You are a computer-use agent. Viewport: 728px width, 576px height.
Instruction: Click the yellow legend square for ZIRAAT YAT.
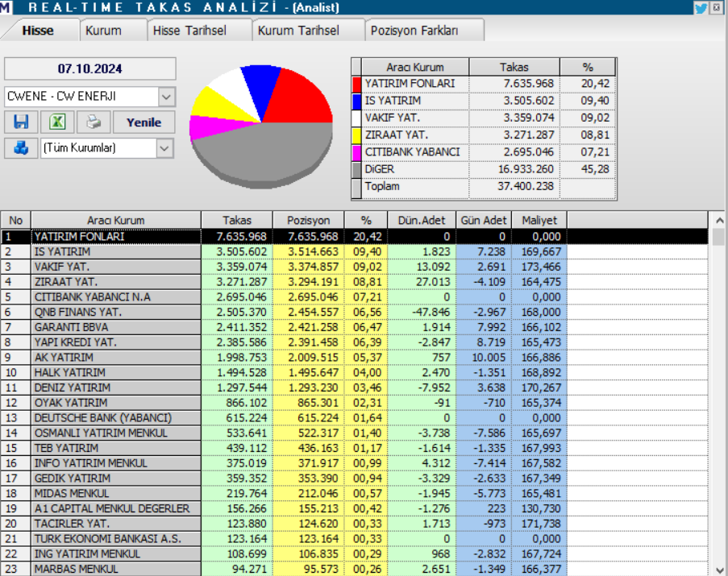click(x=357, y=135)
